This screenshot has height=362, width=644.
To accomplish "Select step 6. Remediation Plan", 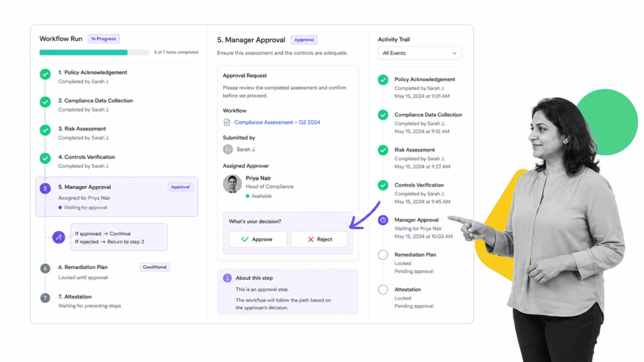I will pyautogui.click(x=82, y=267).
